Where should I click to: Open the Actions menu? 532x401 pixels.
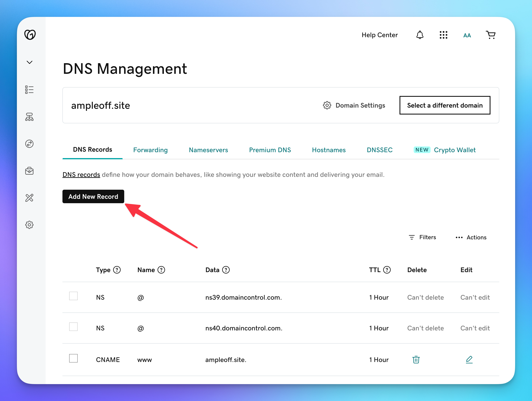point(471,237)
